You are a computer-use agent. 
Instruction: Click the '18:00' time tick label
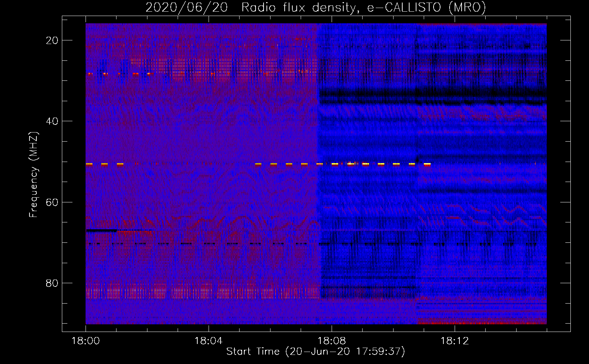coord(86,341)
